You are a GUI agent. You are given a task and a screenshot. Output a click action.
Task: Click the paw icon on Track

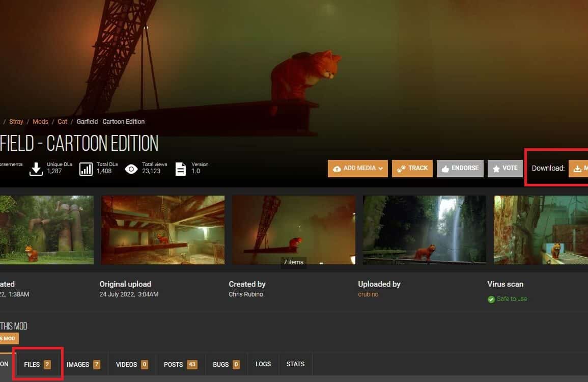pos(401,169)
